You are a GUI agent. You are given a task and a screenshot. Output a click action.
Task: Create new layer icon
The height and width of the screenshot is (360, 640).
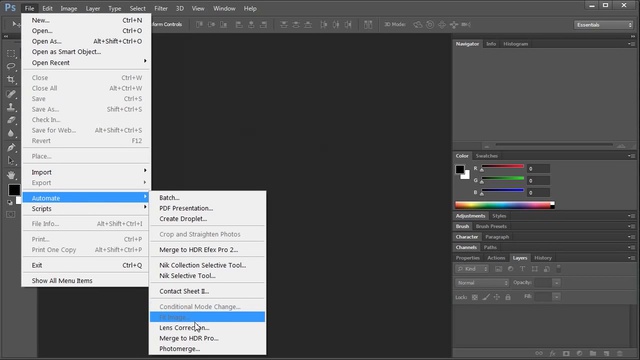click(606, 353)
